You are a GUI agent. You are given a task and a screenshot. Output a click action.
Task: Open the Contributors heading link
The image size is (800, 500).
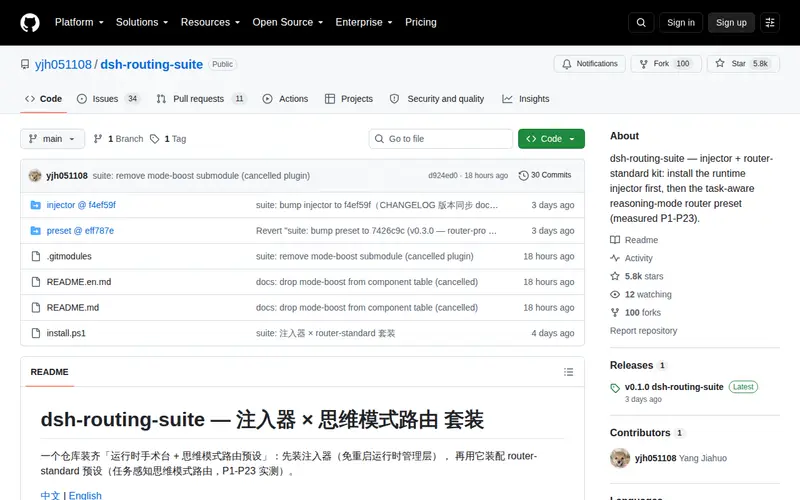coord(640,433)
